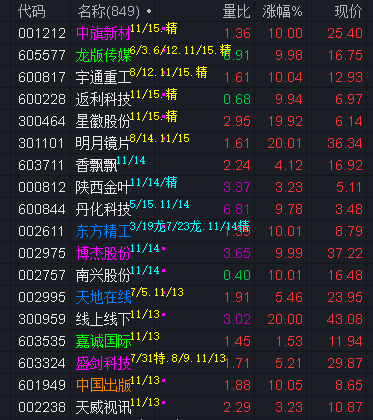This screenshot has width=373, height=420.
Task: Select stock code 300959
Action: point(42,319)
